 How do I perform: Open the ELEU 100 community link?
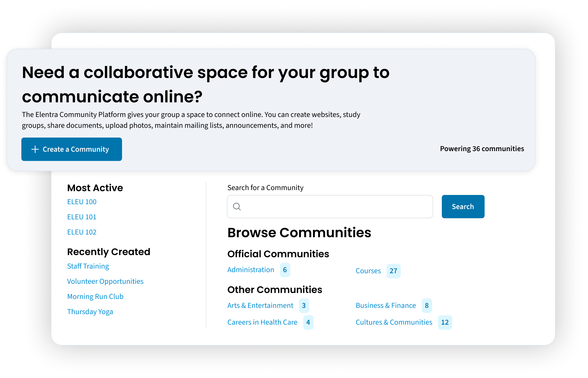[x=82, y=202]
